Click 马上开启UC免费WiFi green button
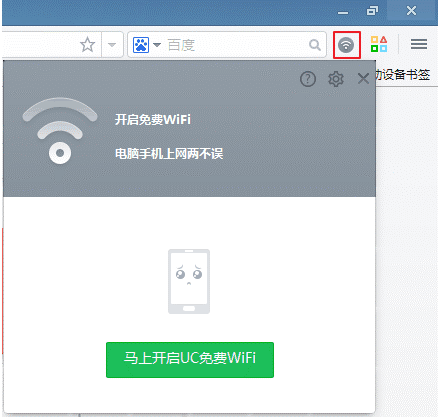Viewport: 438px width, 417px height. coord(190,360)
